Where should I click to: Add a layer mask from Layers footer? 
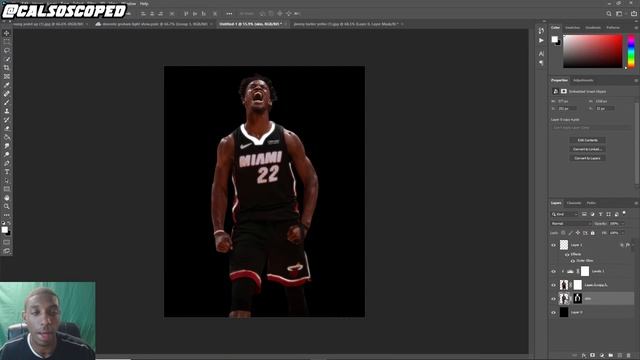pos(593,356)
